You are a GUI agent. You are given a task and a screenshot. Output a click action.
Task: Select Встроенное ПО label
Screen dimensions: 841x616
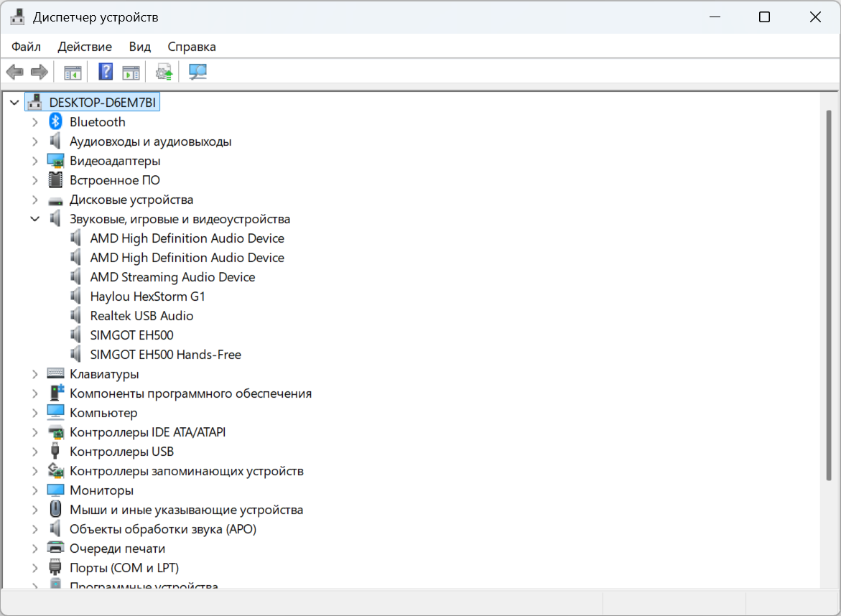115,180
